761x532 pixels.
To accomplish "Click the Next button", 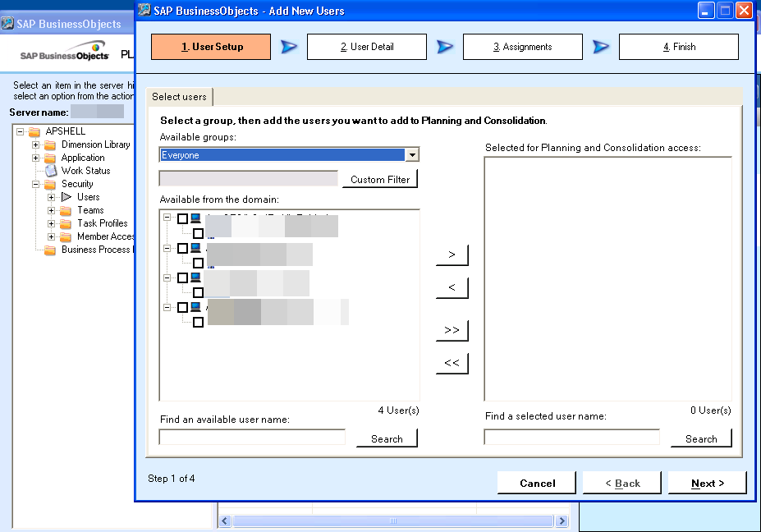I will pyautogui.click(x=707, y=483).
